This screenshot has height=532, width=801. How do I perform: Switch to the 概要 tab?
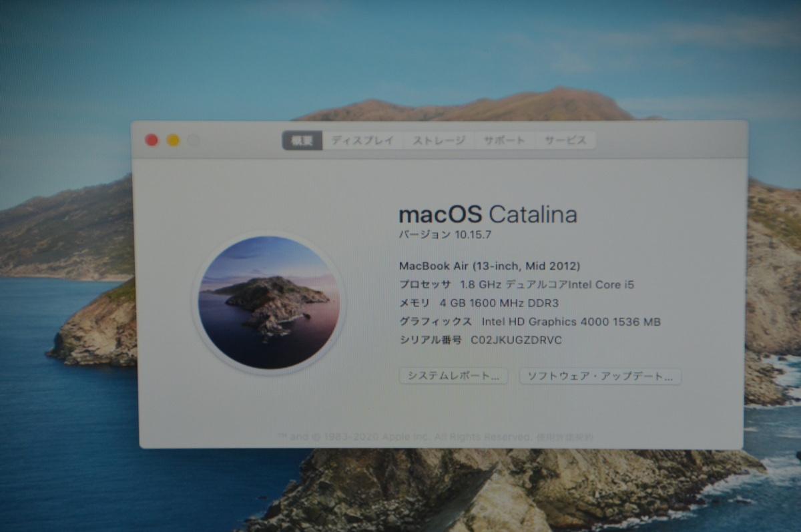(x=302, y=140)
